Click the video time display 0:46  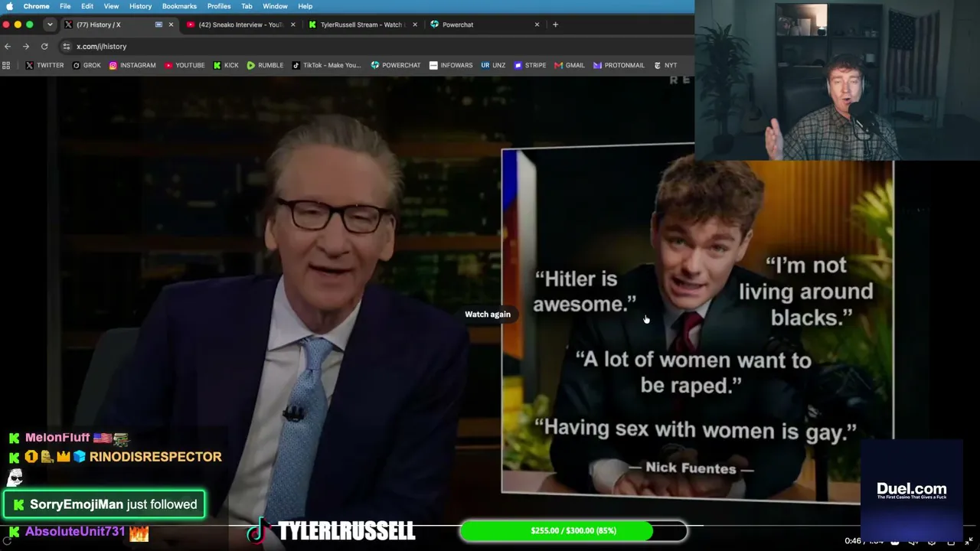tap(853, 541)
